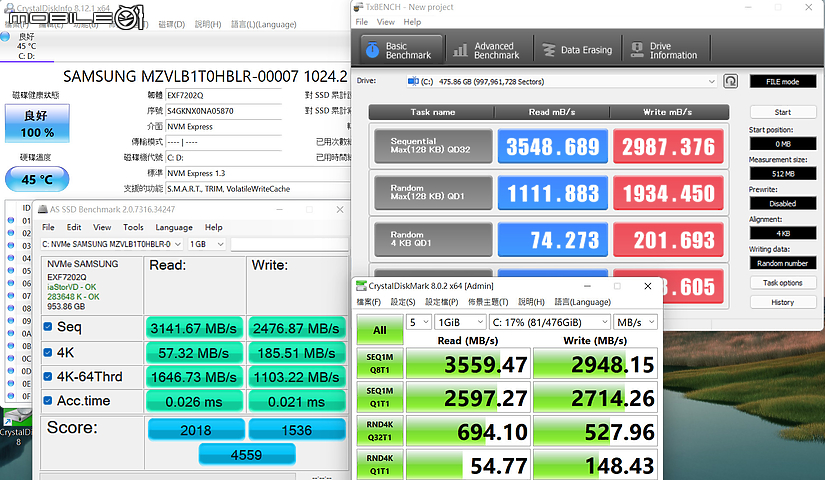Click Sequential Max(128 KB) QD32 task button

pos(433,146)
